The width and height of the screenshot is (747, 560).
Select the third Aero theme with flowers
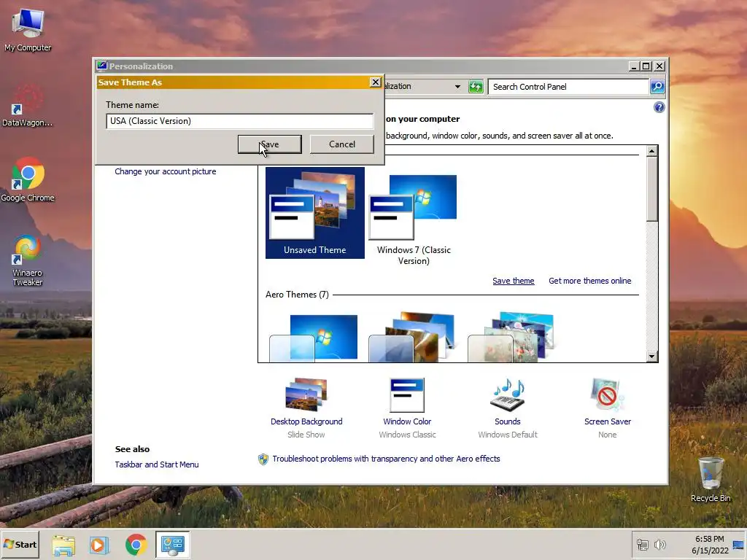pos(511,337)
